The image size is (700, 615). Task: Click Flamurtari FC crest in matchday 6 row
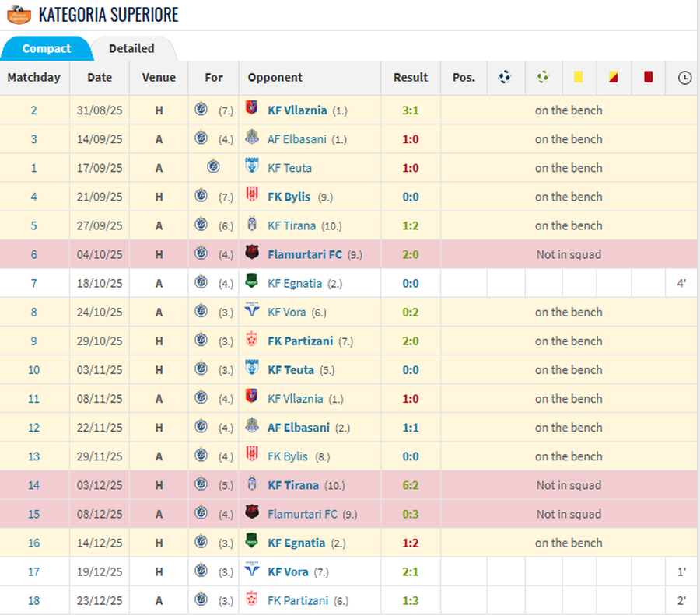[x=252, y=253]
